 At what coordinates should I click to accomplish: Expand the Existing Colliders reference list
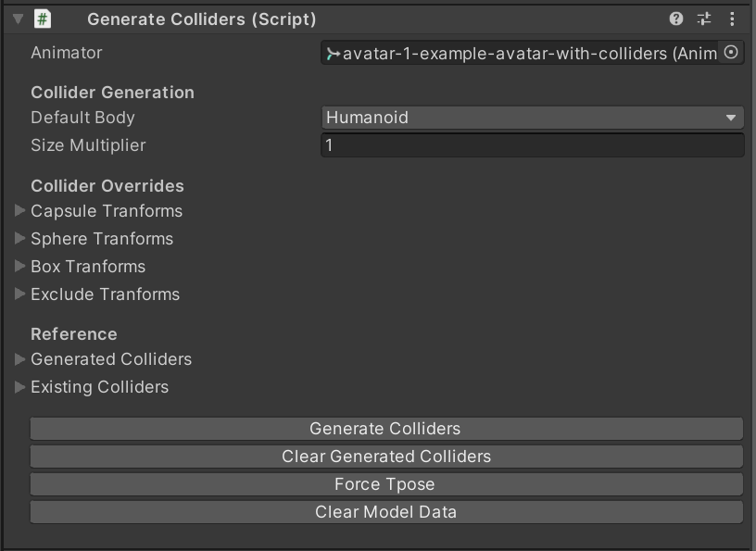(19, 387)
